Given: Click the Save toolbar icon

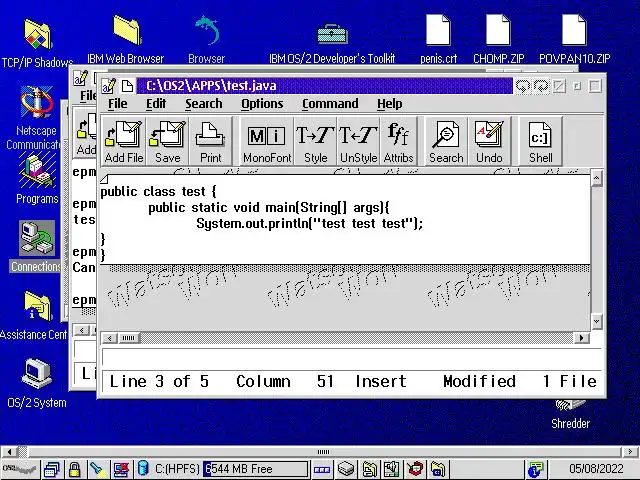Looking at the screenshot, I should (x=167, y=141).
